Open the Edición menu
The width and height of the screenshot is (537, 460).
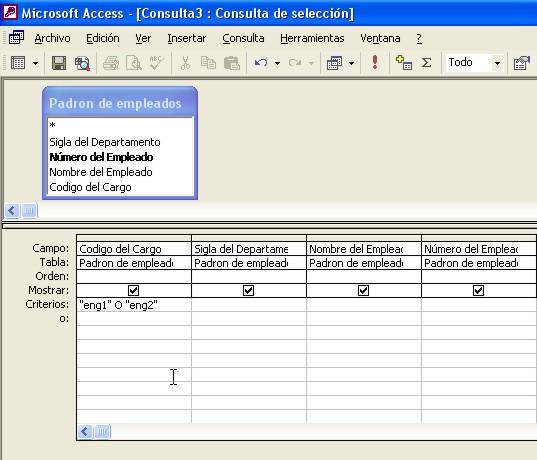(103, 38)
